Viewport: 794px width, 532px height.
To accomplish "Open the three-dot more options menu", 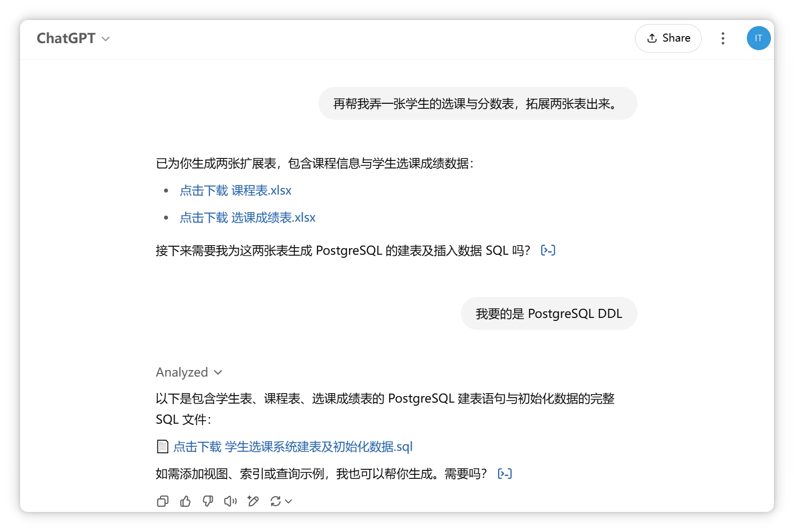I will [x=723, y=39].
